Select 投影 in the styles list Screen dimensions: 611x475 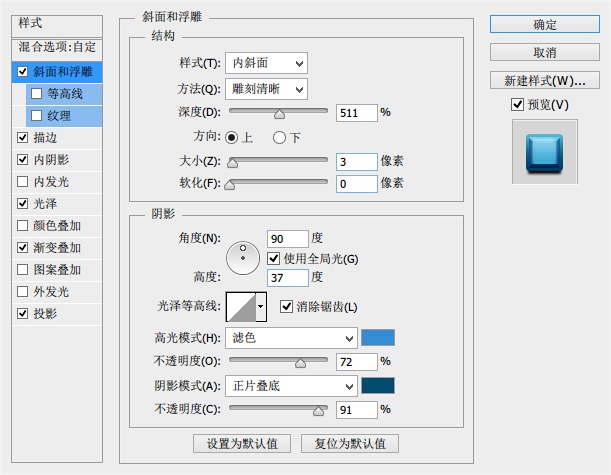pos(45,314)
